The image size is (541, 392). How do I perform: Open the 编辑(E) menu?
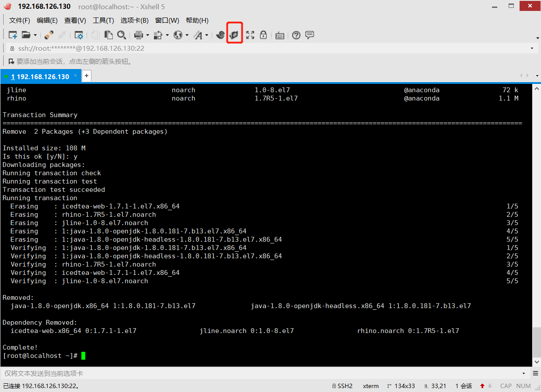coord(47,21)
